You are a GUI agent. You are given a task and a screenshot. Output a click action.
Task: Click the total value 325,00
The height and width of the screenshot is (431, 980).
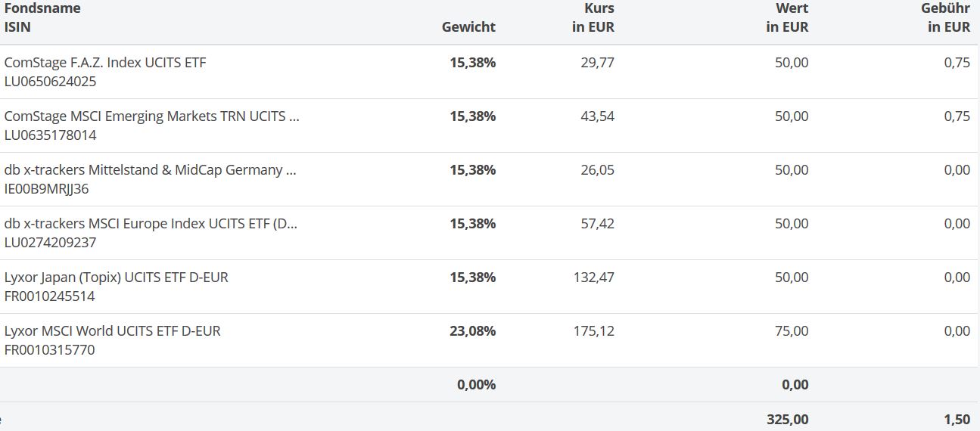787,419
